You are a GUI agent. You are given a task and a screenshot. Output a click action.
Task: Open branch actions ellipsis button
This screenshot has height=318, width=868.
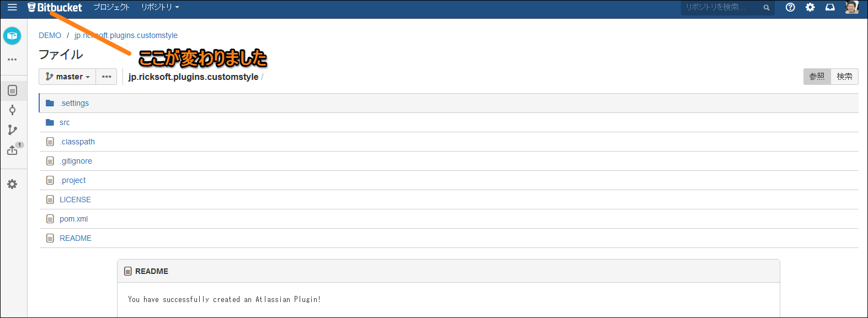pos(106,77)
